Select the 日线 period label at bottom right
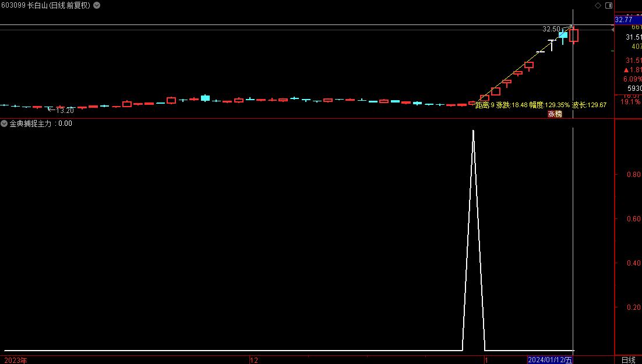Screen dimensions: 642x364 (629, 360)
